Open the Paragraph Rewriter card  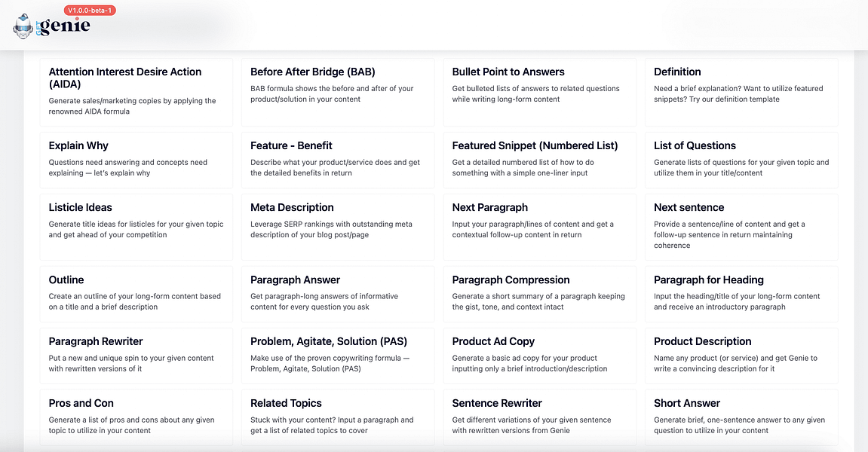coord(136,356)
